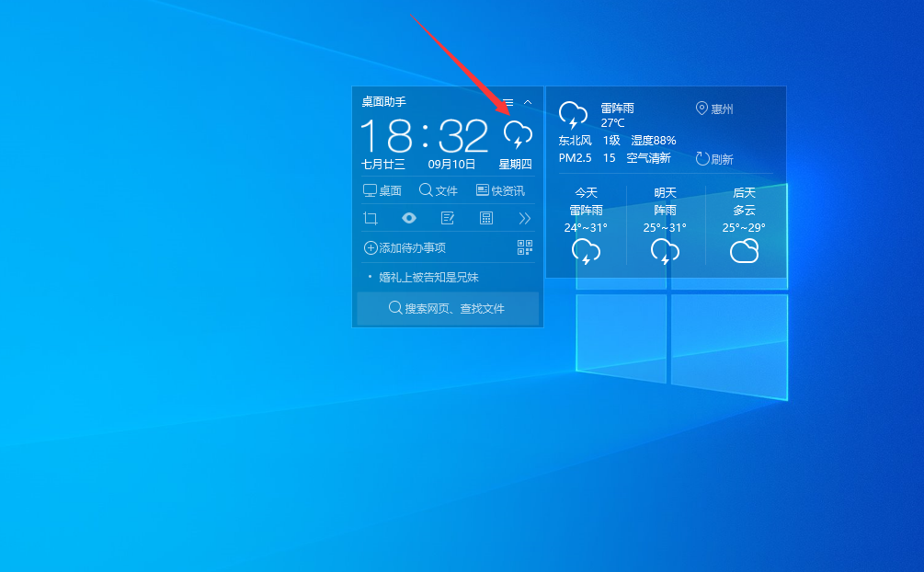Screen dimensions: 924x572
Task: Open the 婚礼上被告知是兄妹 news headline
Action: click(428, 276)
